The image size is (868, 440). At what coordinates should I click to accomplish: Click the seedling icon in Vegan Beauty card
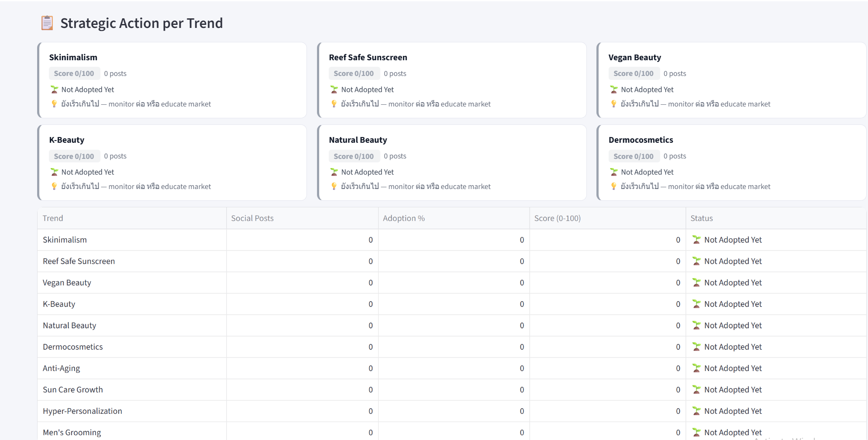[614, 89]
